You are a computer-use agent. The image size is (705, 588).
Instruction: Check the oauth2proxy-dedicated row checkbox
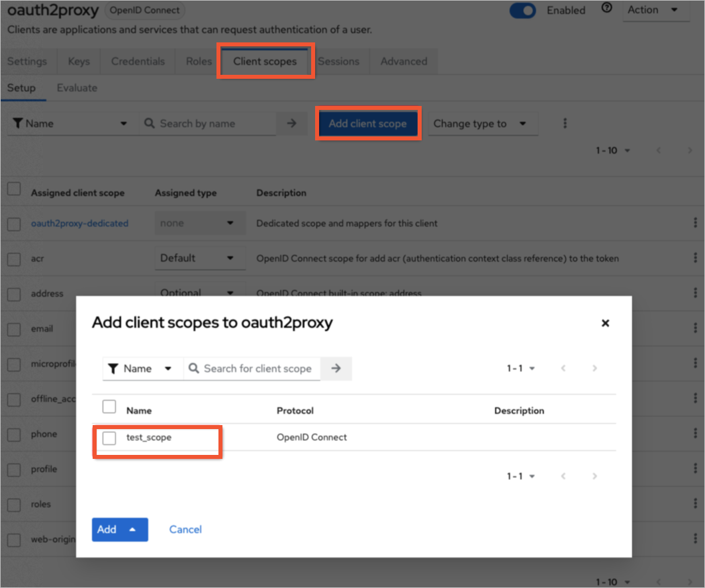click(x=14, y=224)
